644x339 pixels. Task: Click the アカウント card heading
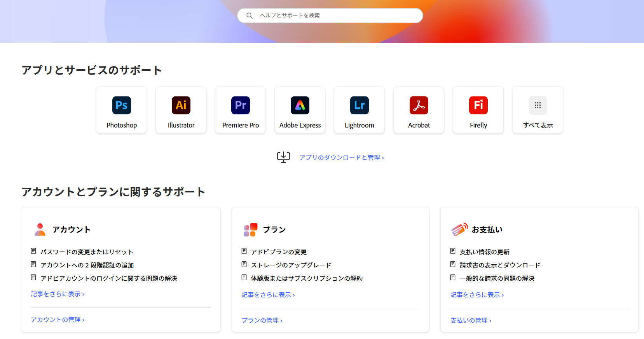[72, 230]
